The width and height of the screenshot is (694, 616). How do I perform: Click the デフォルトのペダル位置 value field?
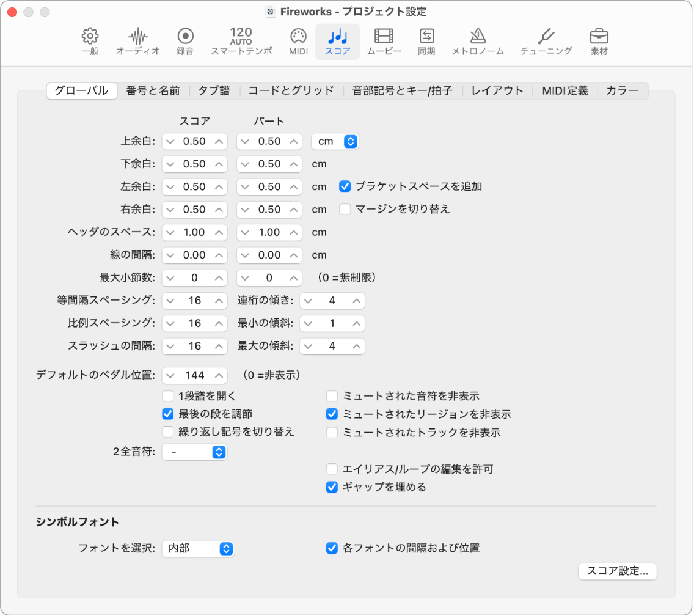[194, 375]
